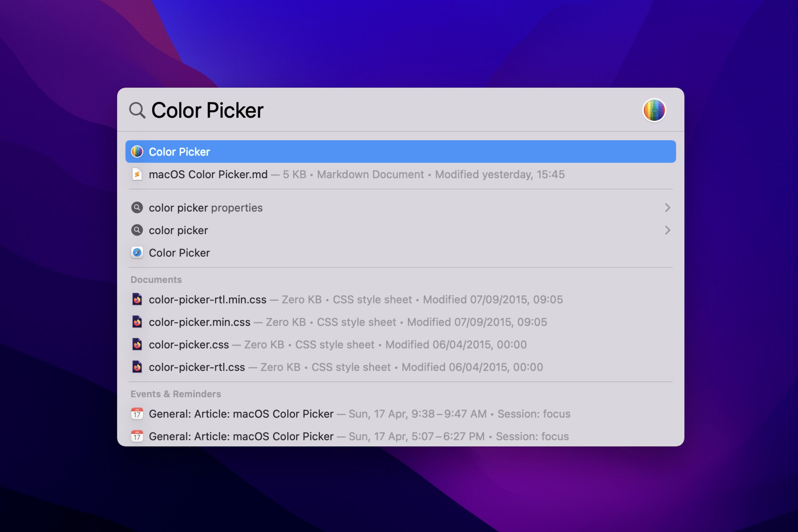Click search icon beside 'color picker properties'

137,208
